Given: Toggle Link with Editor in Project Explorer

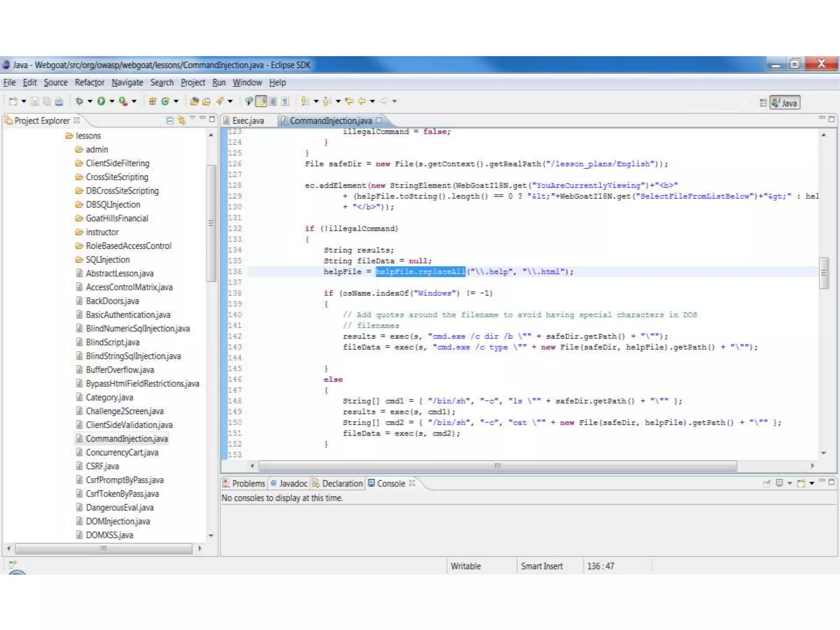Looking at the screenshot, I should click(x=181, y=120).
